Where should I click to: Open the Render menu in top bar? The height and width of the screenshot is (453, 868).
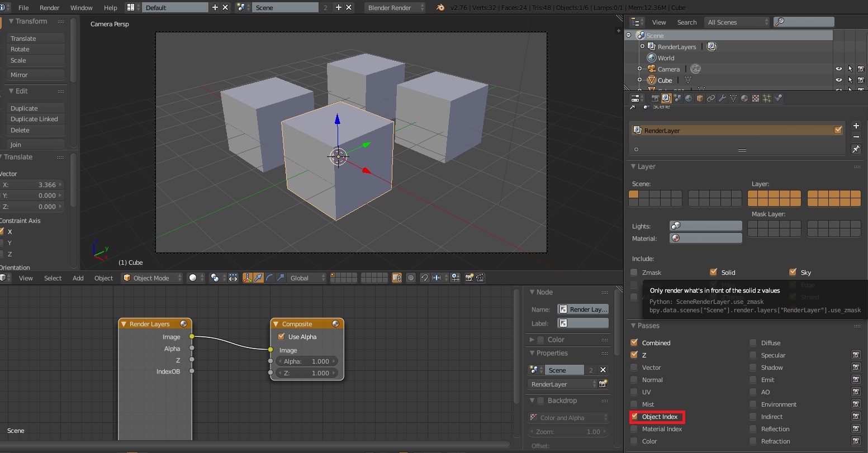point(50,8)
